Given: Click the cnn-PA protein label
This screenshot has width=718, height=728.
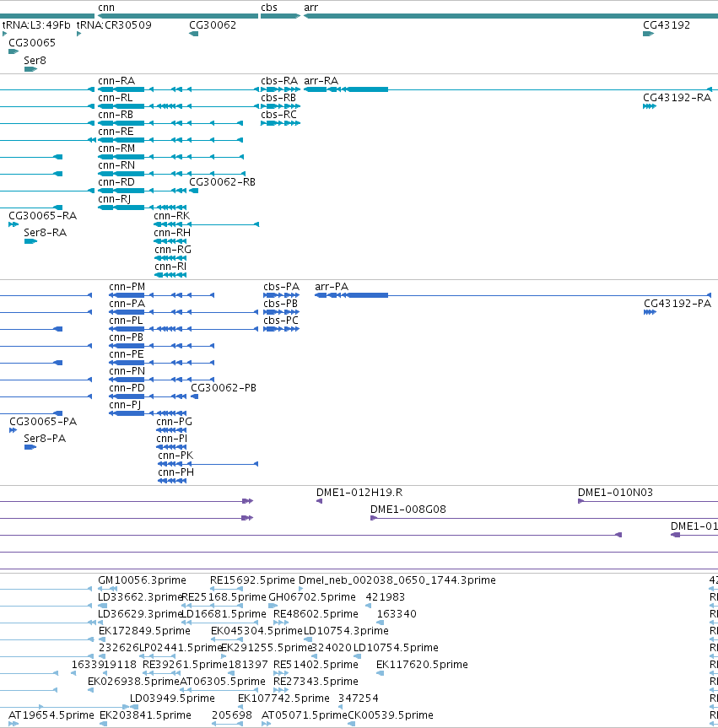Looking at the screenshot, I should (x=127, y=304).
